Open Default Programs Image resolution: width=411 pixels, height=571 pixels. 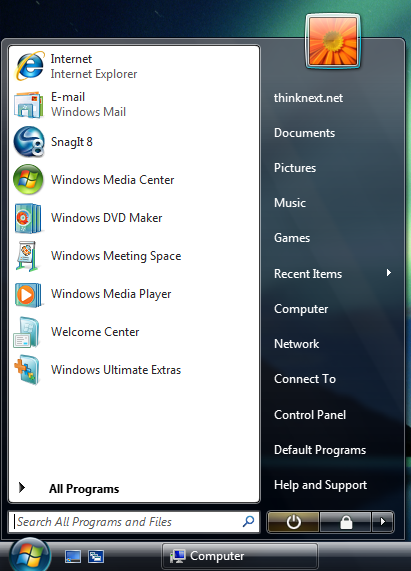[x=320, y=450]
